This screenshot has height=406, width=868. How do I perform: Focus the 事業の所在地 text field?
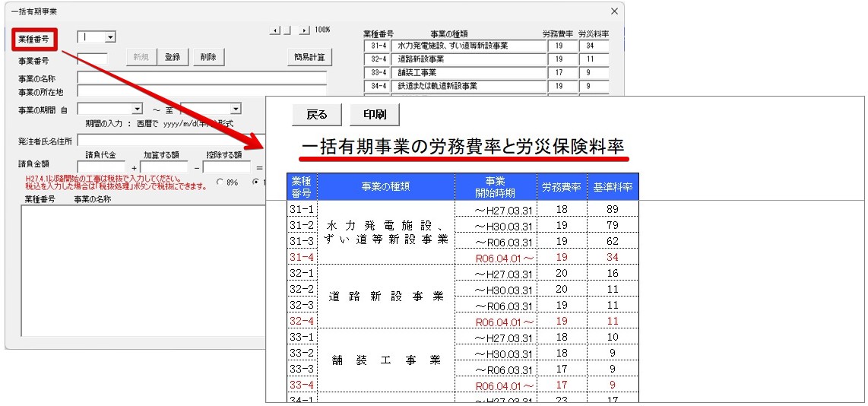click(x=202, y=90)
